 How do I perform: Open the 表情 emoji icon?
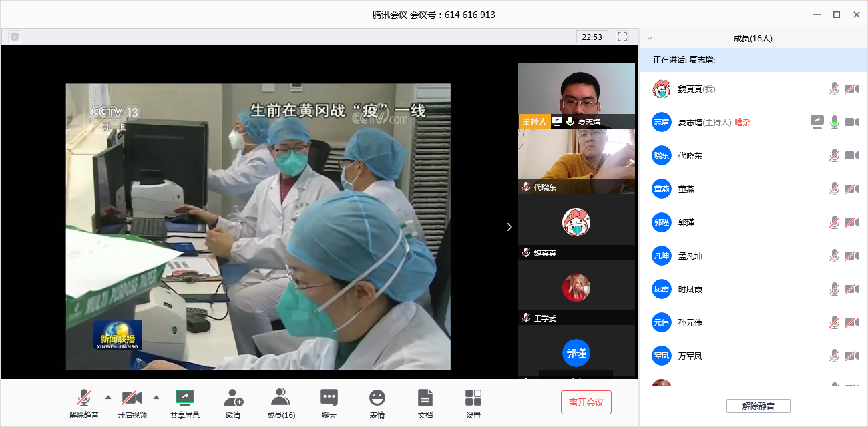tap(377, 398)
